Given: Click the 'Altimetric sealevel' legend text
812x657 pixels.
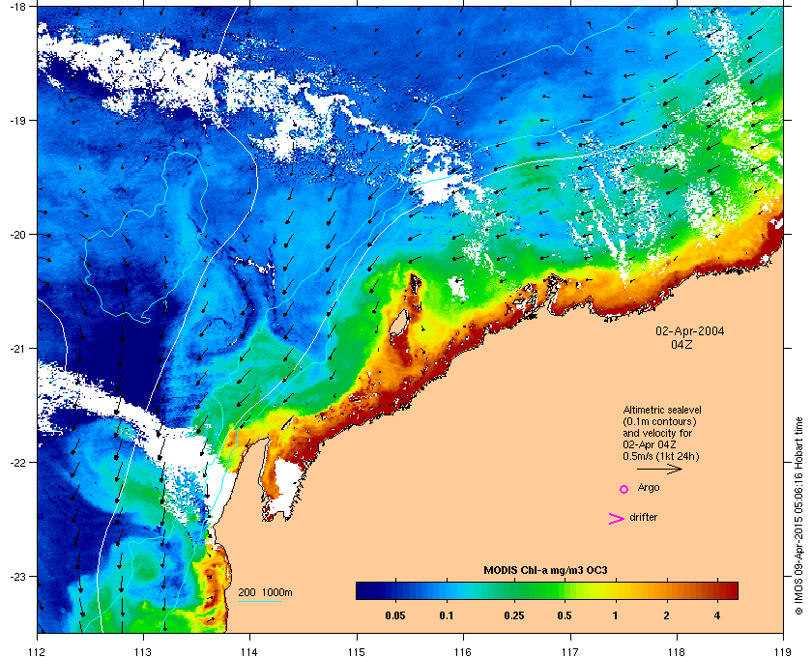Looking at the screenshot, I should [x=662, y=410].
